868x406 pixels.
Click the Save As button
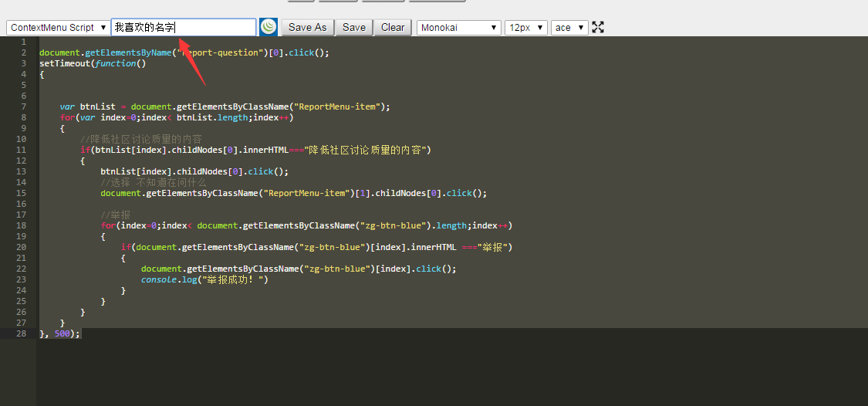pyautogui.click(x=308, y=27)
